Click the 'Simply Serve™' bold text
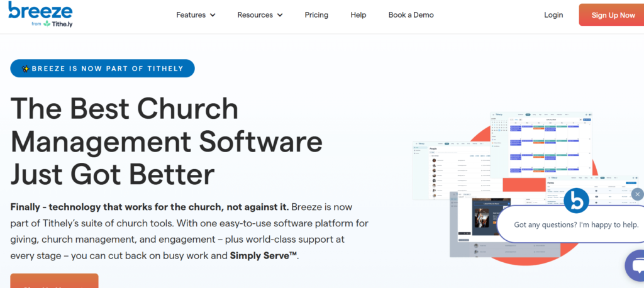 (x=264, y=255)
